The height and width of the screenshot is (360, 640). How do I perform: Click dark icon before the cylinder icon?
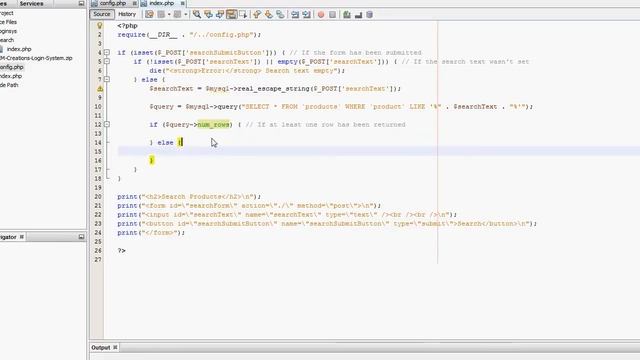(x=358, y=15)
